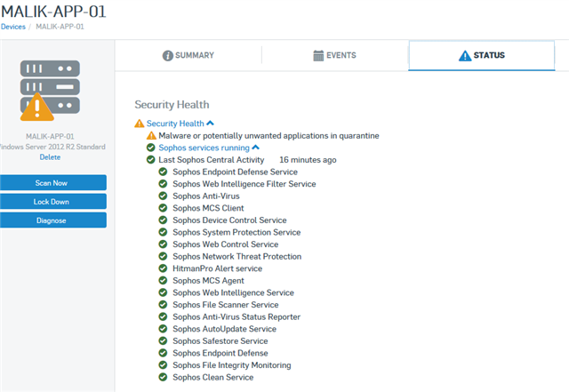The height and width of the screenshot is (392, 569).
Task: Start a scan with Scan Now
Action: pos(53,183)
